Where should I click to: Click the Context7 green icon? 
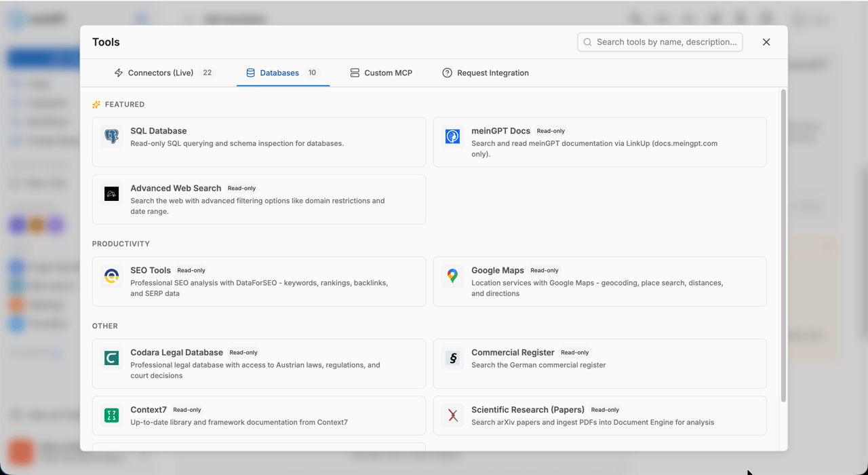tap(112, 415)
